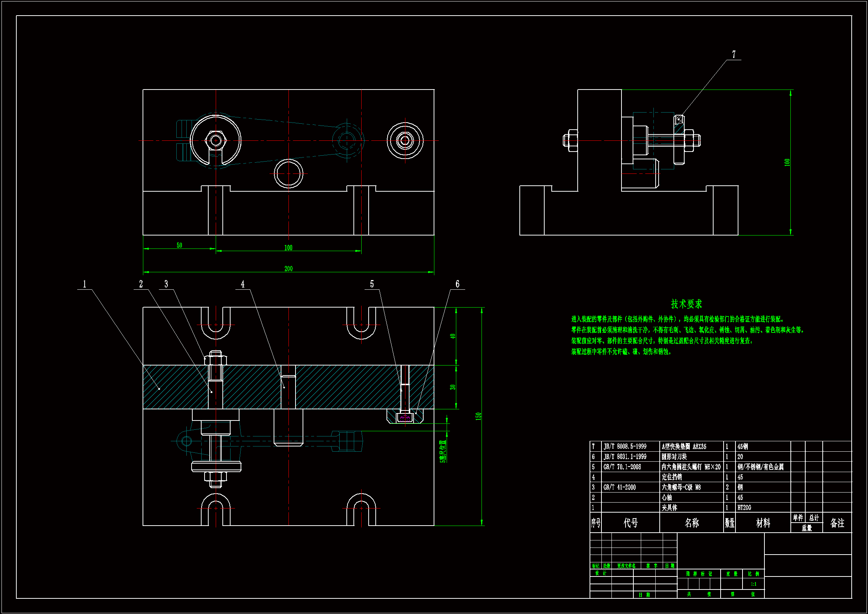Click the JB/T 8008.5-1999 table cell
868x614 pixels.
(625, 446)
